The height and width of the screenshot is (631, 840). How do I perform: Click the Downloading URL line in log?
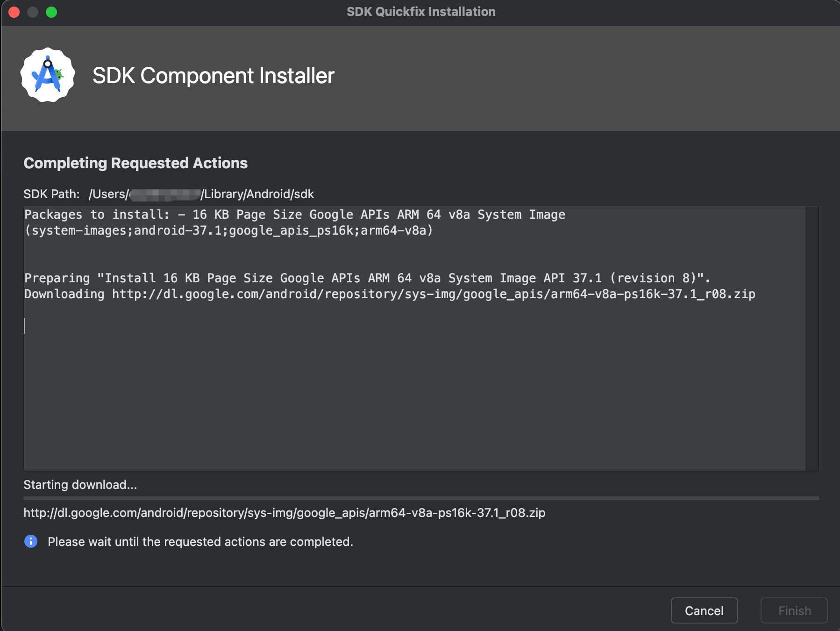[x=390, y=294]
